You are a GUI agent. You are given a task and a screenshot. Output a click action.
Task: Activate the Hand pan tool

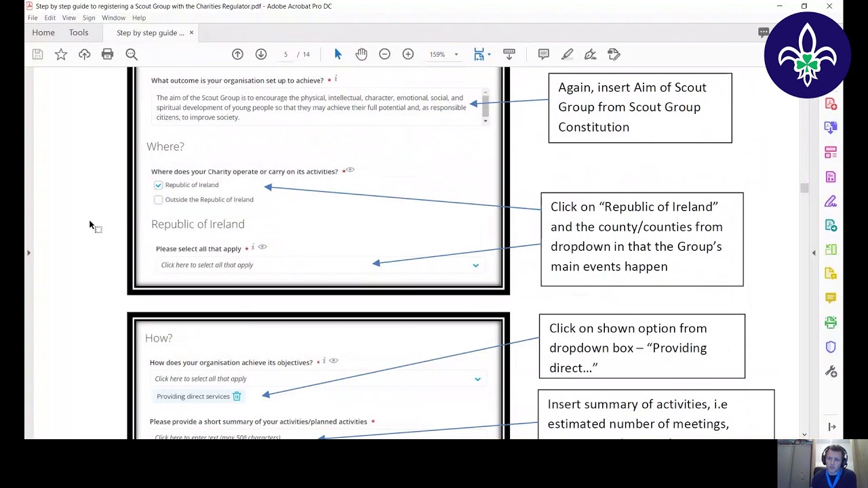[x=361, y=54]
